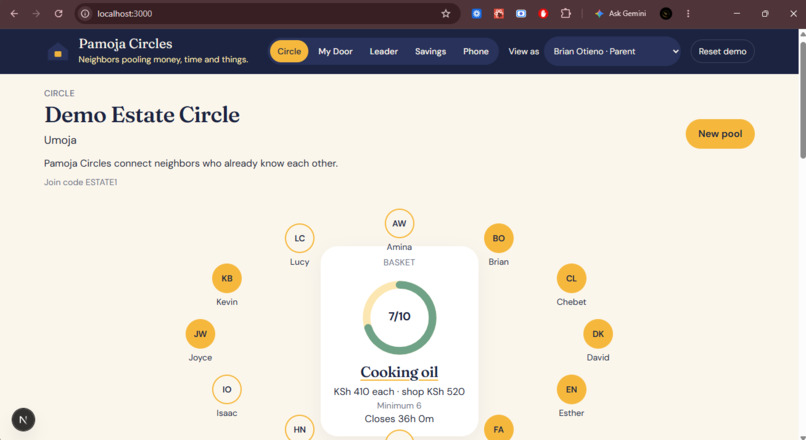Click the 7/10 progress ring

[399, 317]
